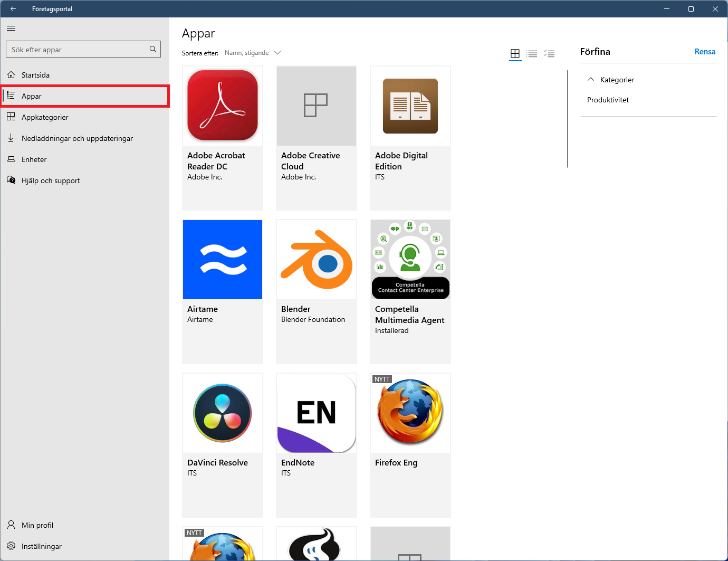Click the Enheter laptop icon
728x561 pixels.
pos(11,159)
